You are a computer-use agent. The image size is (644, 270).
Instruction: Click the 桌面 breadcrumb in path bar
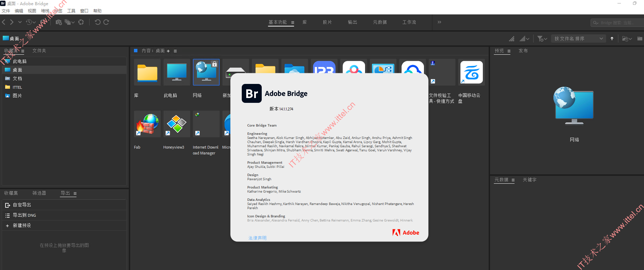tap(11, 39)
